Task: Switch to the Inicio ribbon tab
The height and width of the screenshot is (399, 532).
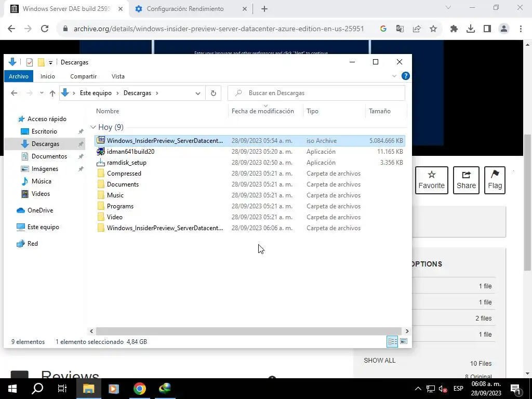Action: click(x=47, y=76)
